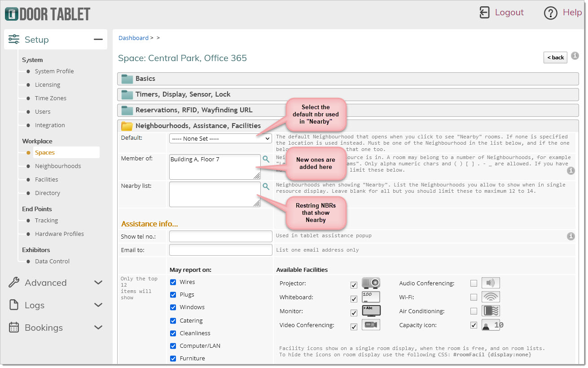Screen dimensions: 588x368
Task: Click the info icon next to back button
Action: pyautogui.click(x=575, y=56)
